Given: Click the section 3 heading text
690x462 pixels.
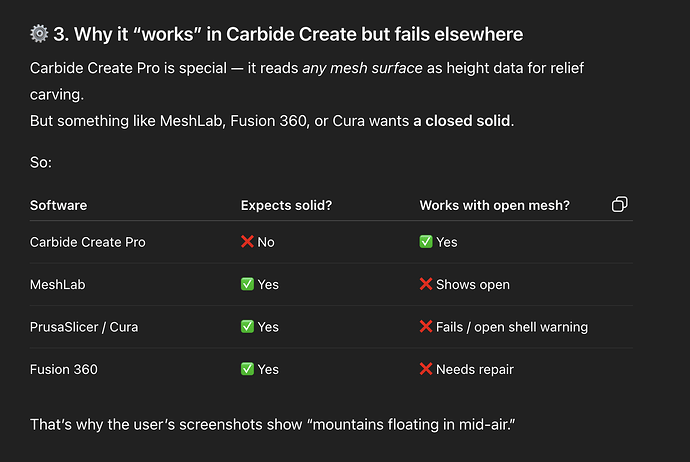Looking at the screenshot, I should 289,34.
